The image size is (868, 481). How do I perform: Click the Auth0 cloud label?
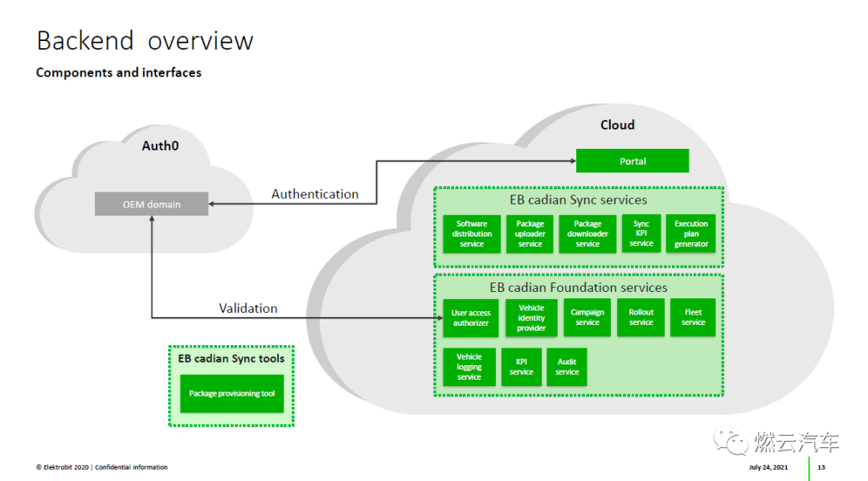coord(160,146)
